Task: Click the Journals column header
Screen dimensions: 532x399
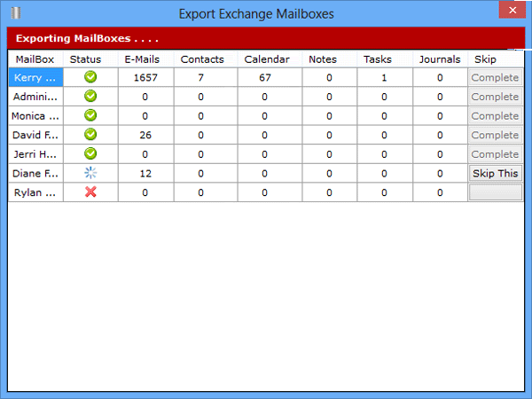Action: coord(440,59)
